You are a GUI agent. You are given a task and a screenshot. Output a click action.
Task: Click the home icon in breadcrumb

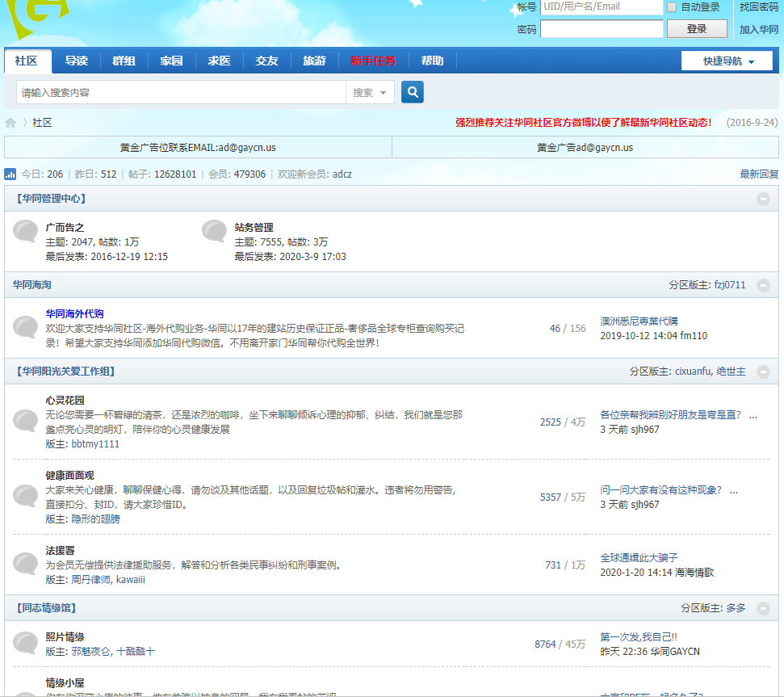point(10,123)
